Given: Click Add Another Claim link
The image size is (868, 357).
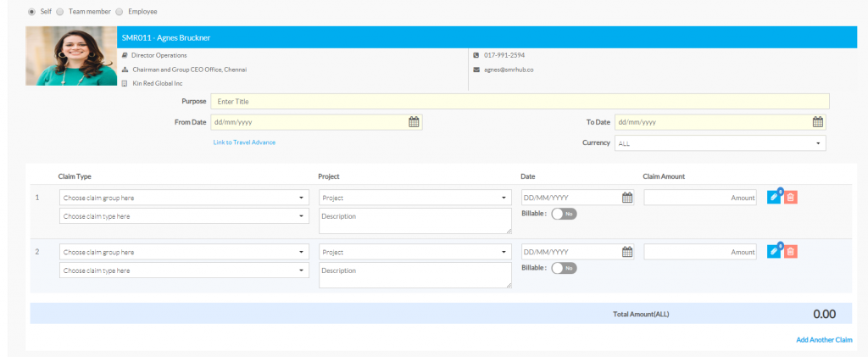Looking at the screenshot, I should point(824,340).
